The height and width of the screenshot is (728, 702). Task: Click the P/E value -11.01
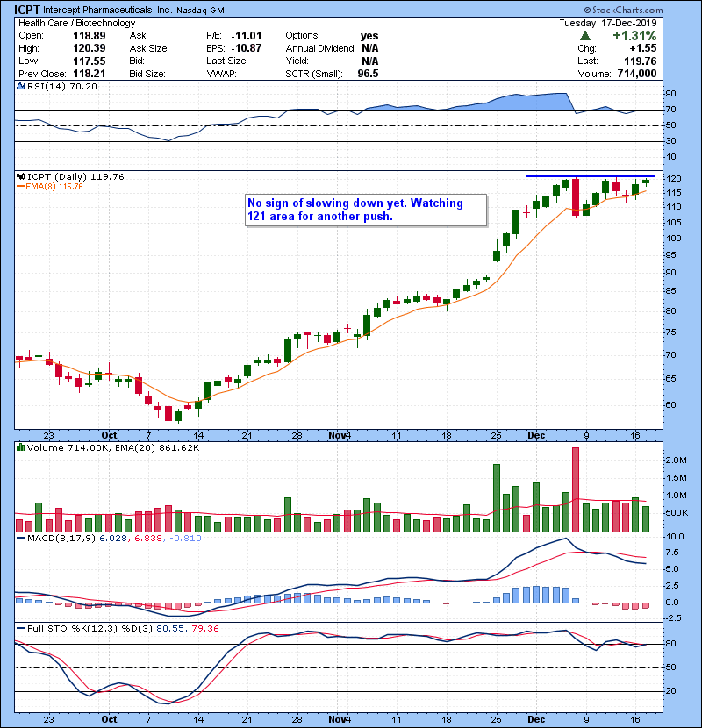pos(247,36)
